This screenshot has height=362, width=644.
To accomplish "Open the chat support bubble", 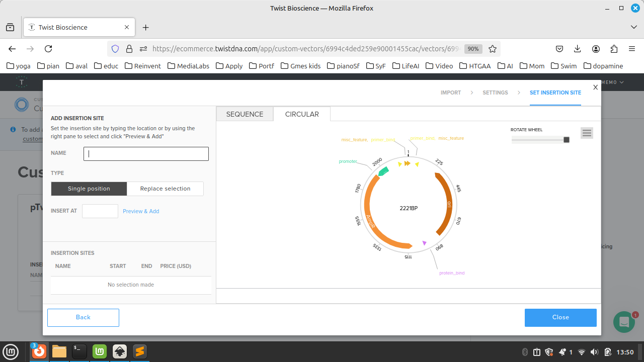I will (x=624, y=322).
